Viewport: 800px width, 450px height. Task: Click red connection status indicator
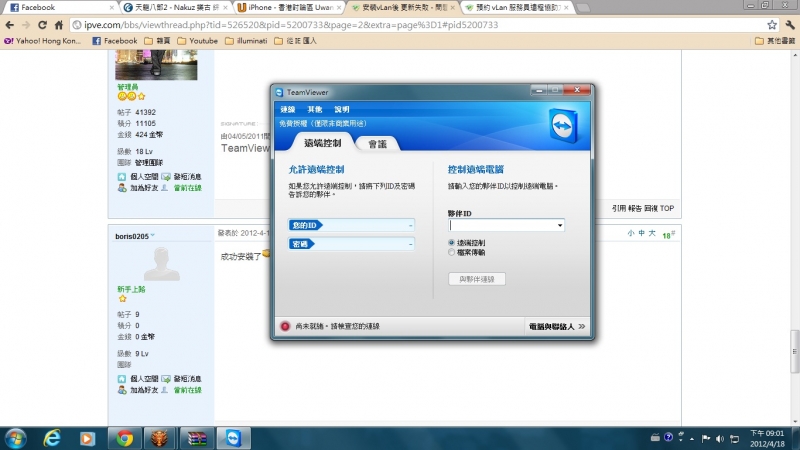(285, 326)
